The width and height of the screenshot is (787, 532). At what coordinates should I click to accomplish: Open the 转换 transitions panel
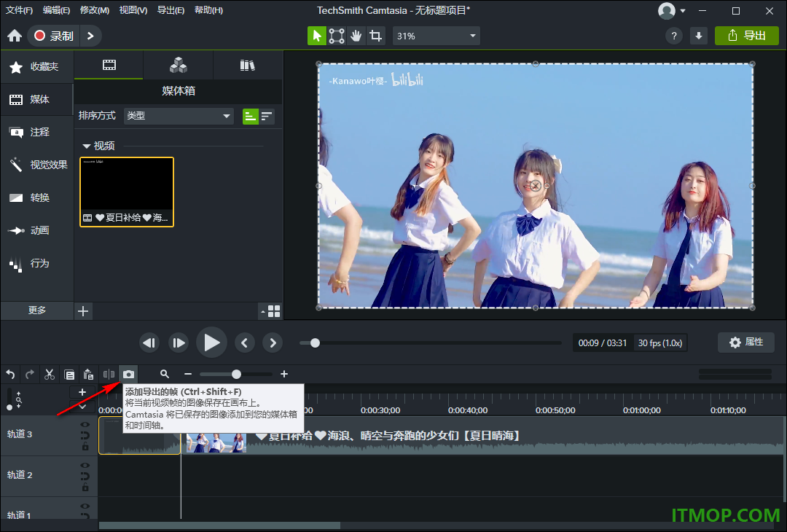click(x=36, y=197)
